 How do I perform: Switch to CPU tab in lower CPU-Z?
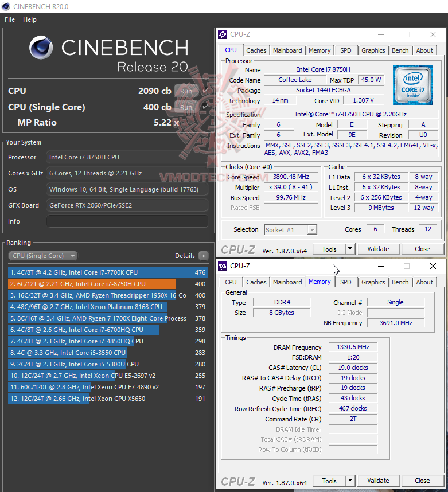pos(231,282)
